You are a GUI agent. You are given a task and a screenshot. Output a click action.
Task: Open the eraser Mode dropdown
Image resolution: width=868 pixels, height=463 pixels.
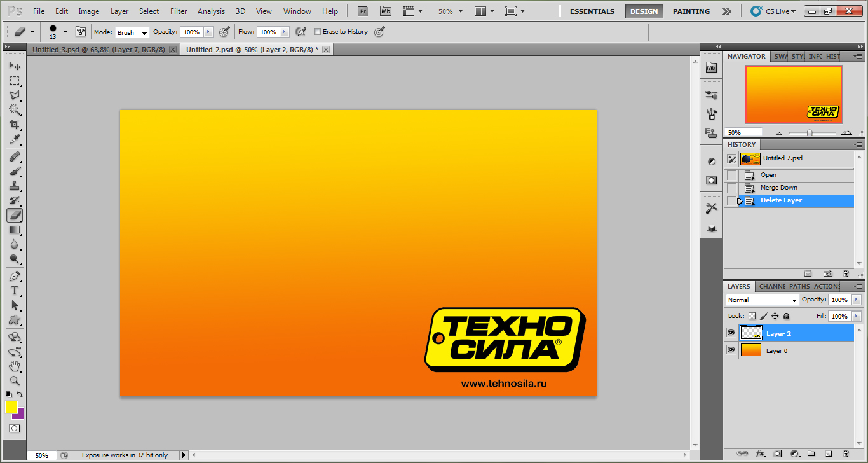pos(132,32)
